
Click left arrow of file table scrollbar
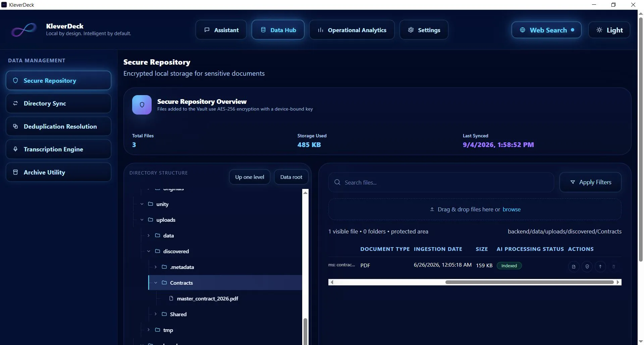point(332,282)
